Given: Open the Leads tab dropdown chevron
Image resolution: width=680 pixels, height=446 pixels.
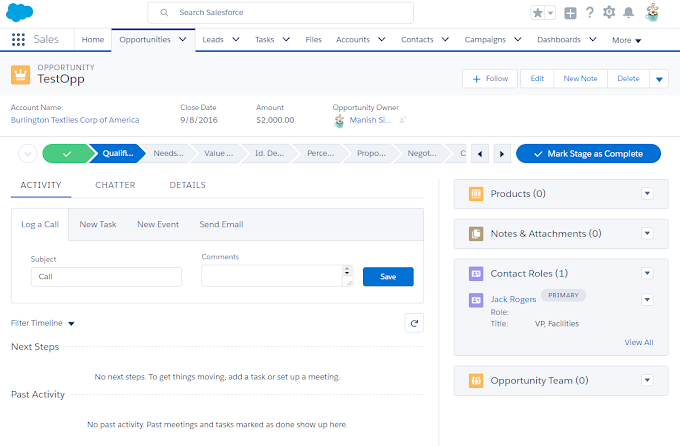Looking at the screenshot, I should click(x=236, y=39).
